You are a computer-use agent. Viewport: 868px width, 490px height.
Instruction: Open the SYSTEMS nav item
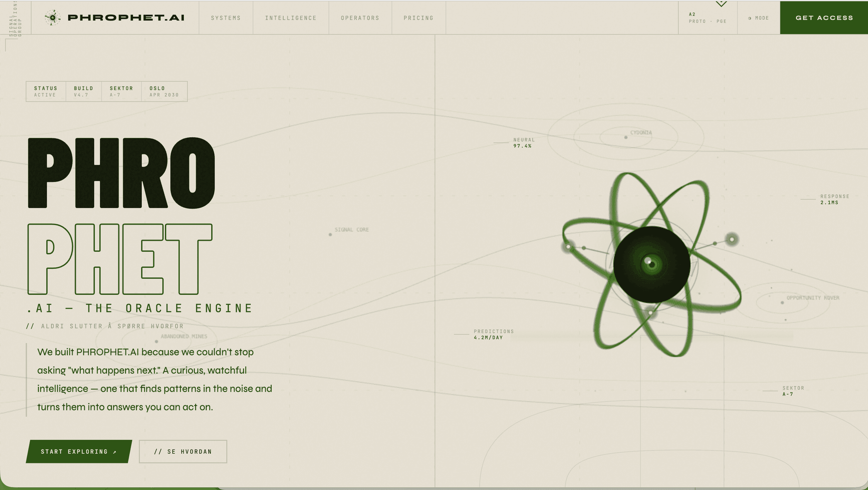[226, 18]
